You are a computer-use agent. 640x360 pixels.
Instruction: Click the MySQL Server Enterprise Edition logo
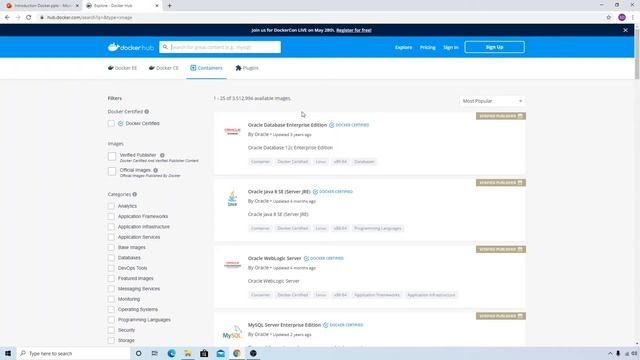tap(232, 332)
